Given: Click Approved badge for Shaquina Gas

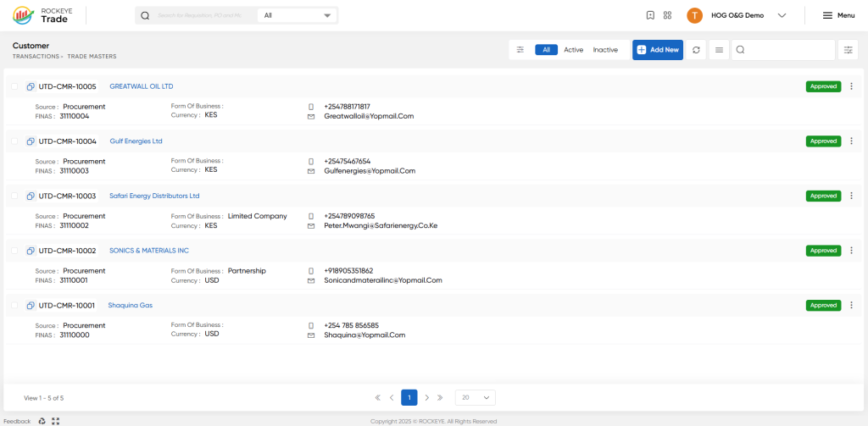Looking at the screenshot, I should (x=823, y=306).
